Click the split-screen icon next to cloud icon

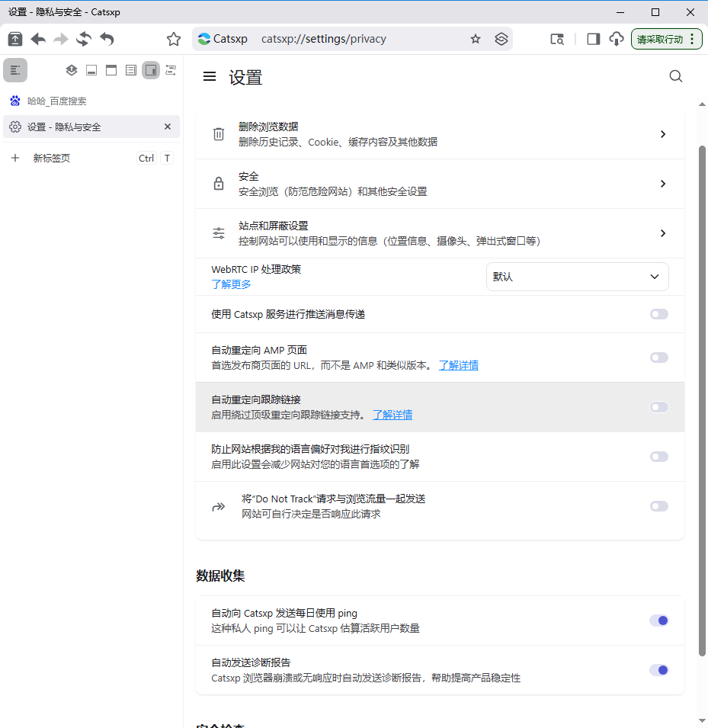tap(593, 38)
